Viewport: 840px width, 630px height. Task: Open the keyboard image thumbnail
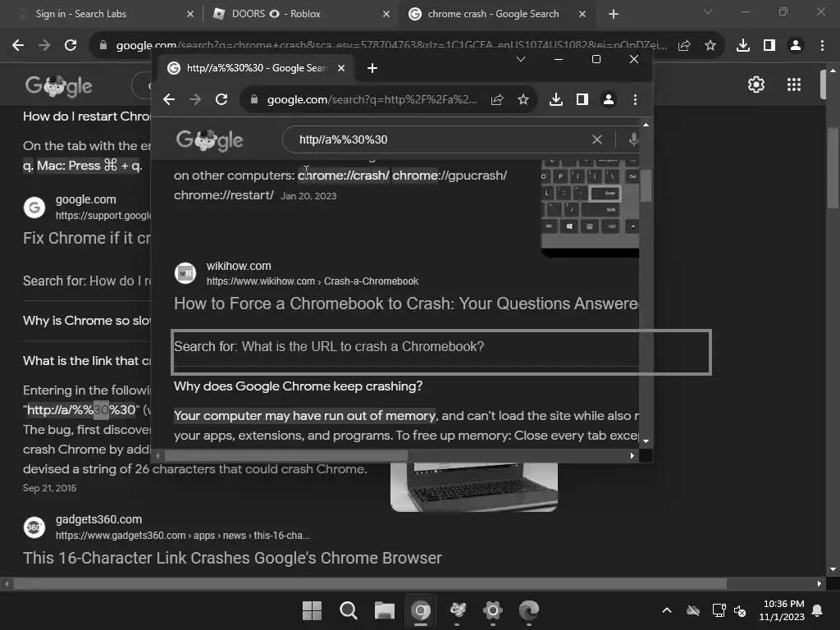590,209
